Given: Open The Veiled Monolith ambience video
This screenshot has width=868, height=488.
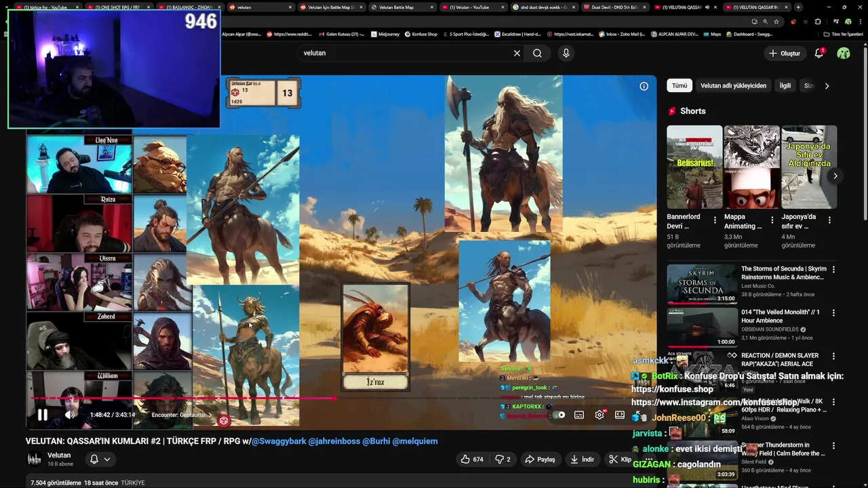Looking at the screenshot, I should tap(702, 327).
